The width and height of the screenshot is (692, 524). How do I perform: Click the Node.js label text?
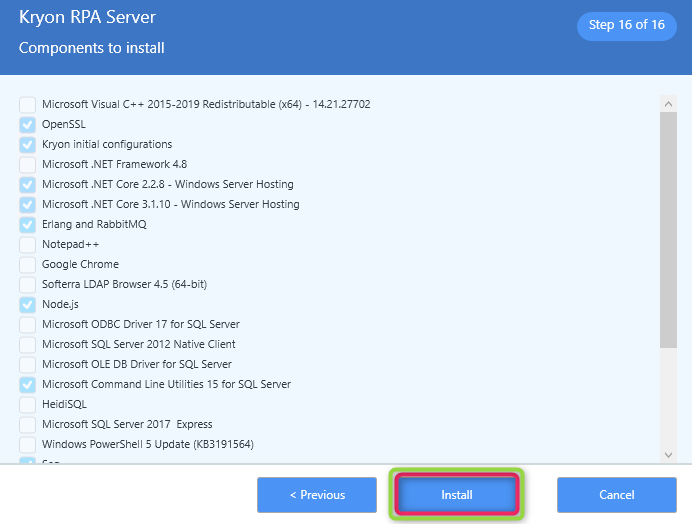60,304
